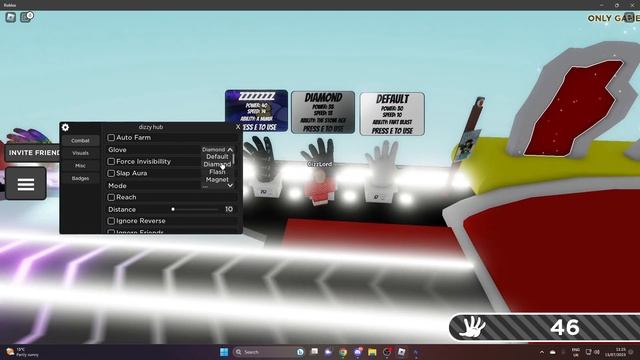
Task: Enable the Auto Farm checkbox
Action: coord(111,138)
